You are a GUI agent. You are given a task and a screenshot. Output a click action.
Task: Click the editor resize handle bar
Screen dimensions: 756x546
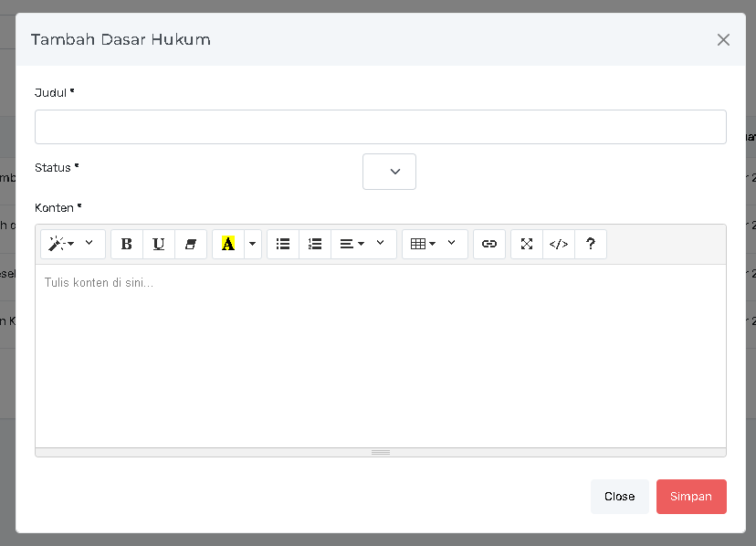pyautogui.click(x=380, y=452)
